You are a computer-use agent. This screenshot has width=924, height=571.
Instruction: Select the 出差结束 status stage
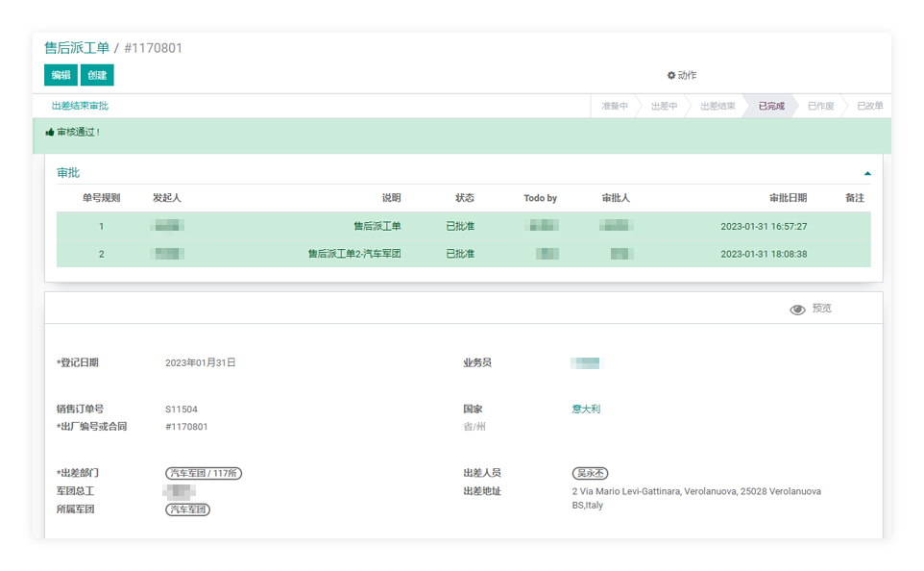(717, 107)
